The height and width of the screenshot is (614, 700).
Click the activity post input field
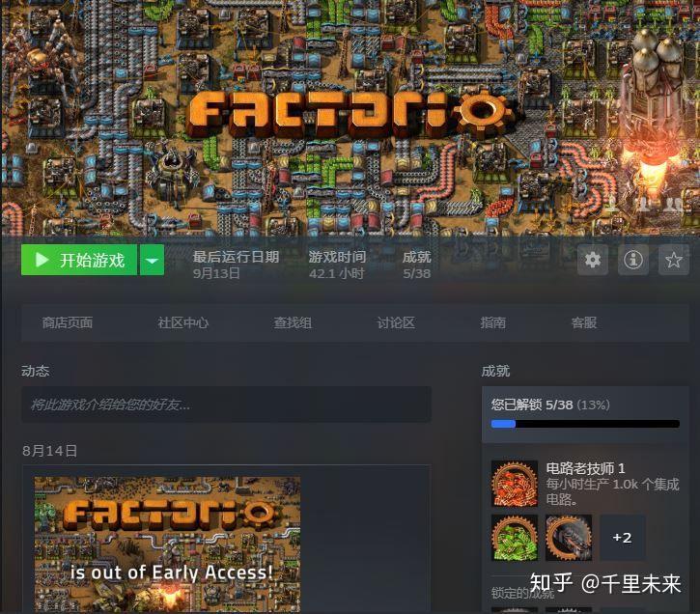[226, 405]
